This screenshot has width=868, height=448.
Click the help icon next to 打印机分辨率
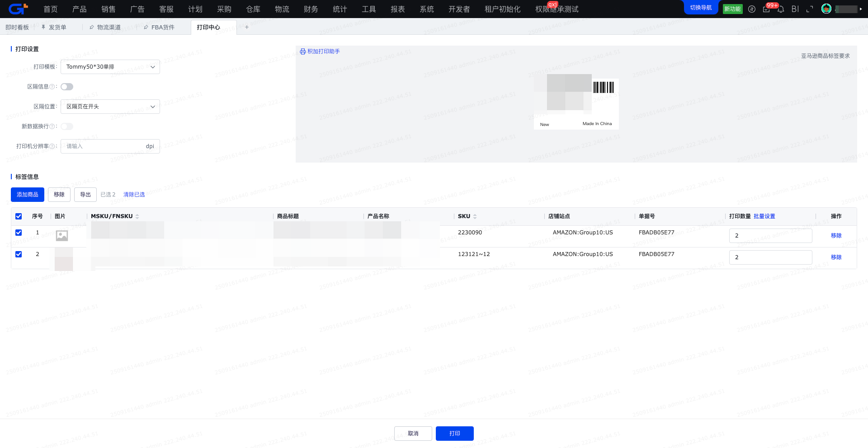pos(52,146)
